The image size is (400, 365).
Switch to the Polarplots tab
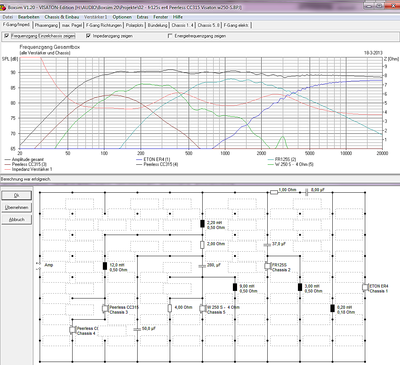[x=135, y=25]
